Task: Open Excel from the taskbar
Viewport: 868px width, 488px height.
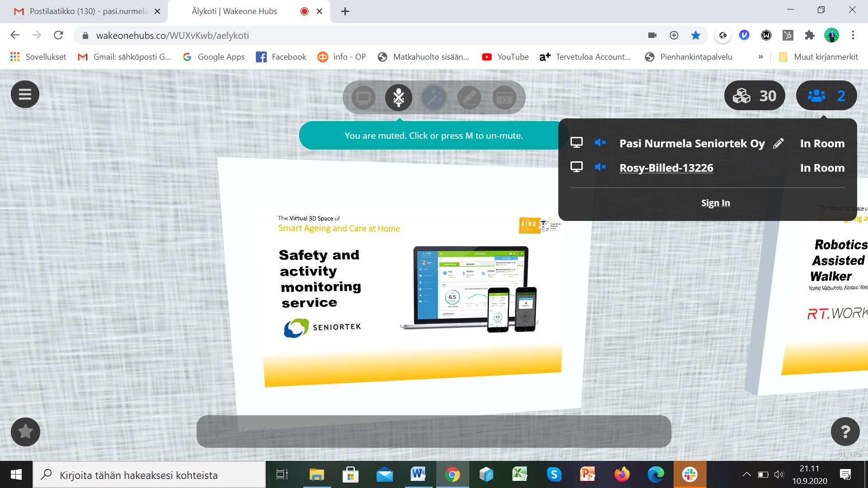Action: coord(520,474)
